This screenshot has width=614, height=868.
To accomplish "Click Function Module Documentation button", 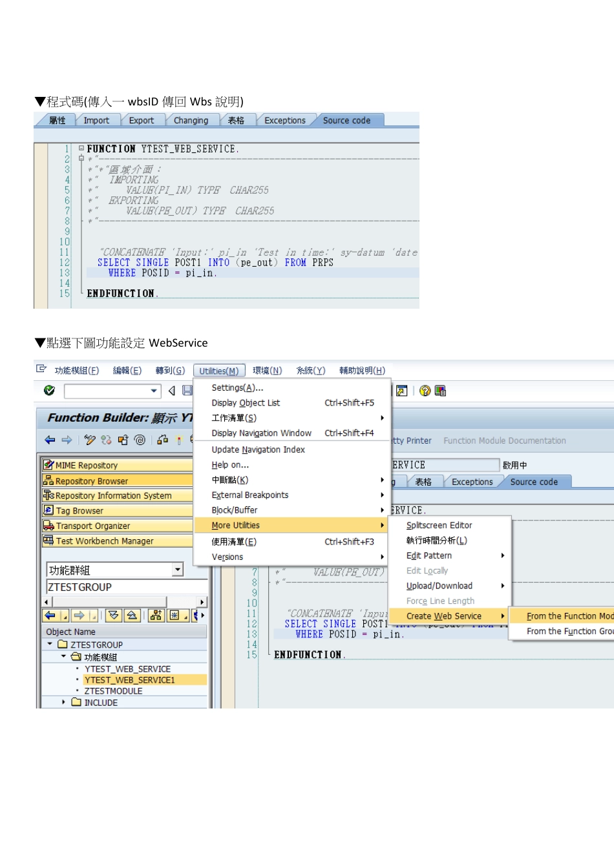I will coord(505,440).
